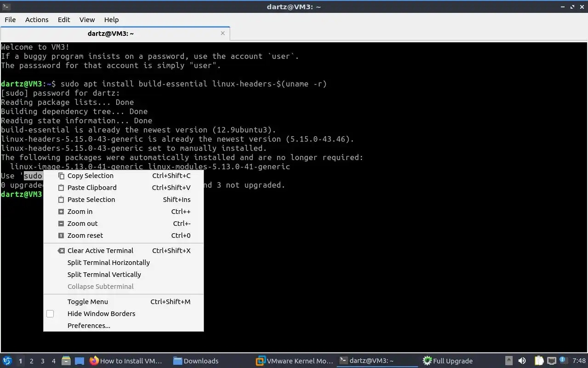Switch to workspace 2
Image resolution: width=588 pixels, height=368 pixels.
click(32, 361)
